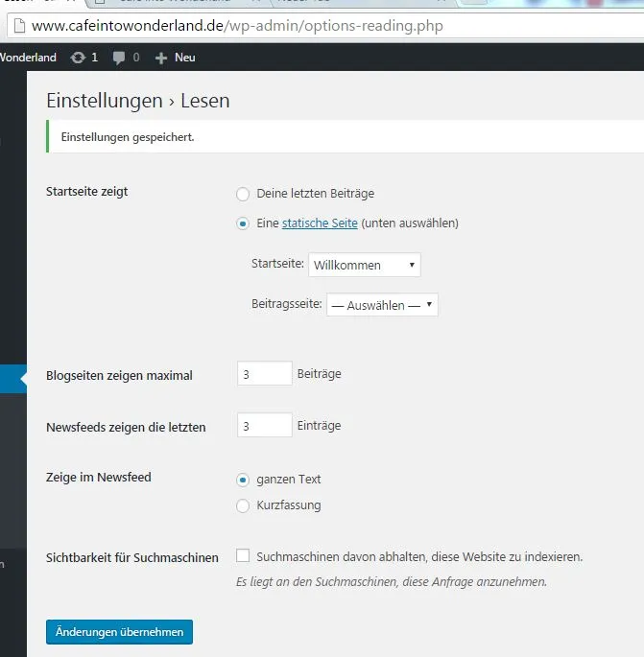
Task: Click the 'Newsfeeds zeigen die letzten' number field
Action: coord(265,425)
